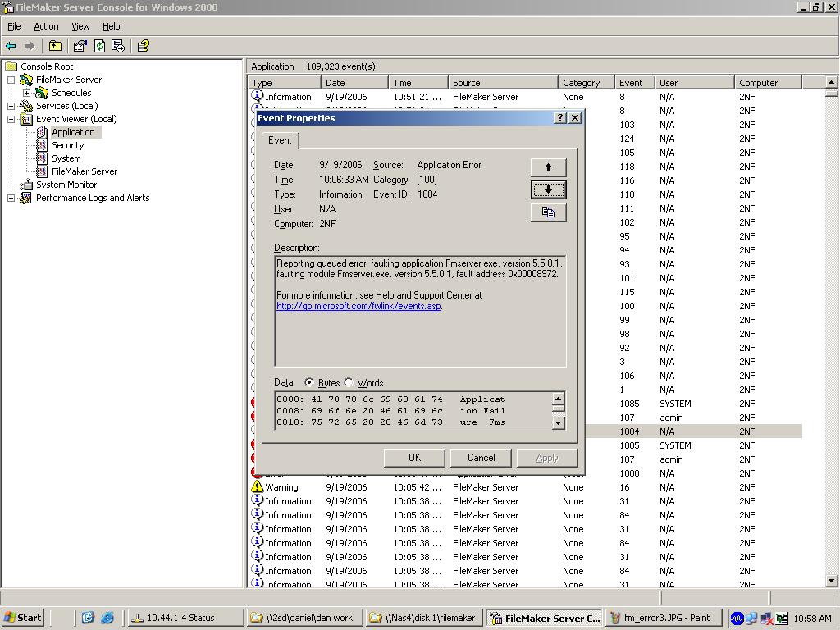This screenshot has height=630, width=840.
Task: Select the Services (Local) gear icon
Action: [x=26, y=106]
